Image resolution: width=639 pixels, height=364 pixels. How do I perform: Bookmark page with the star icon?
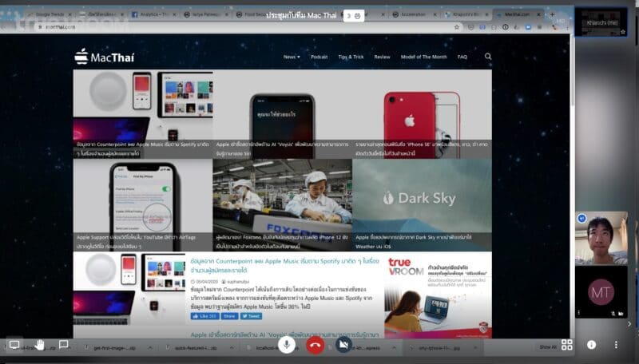[x=456, y=27]
